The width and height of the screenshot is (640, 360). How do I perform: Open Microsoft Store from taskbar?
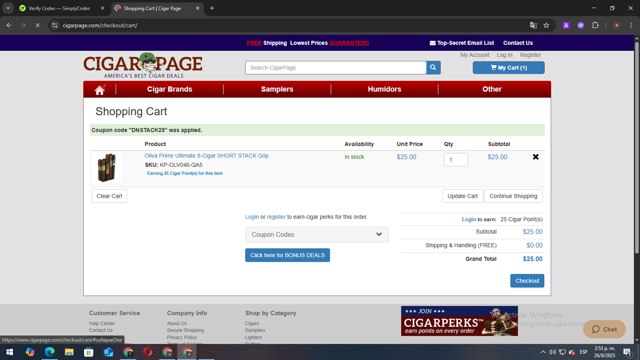(x=89, y=352)
